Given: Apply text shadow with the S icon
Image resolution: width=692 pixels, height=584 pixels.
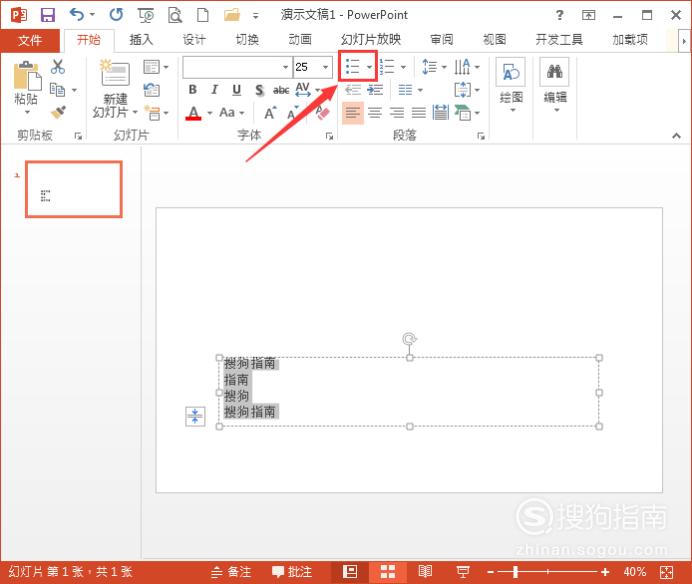Looking at the screenshot, I should tap(260, 90).
